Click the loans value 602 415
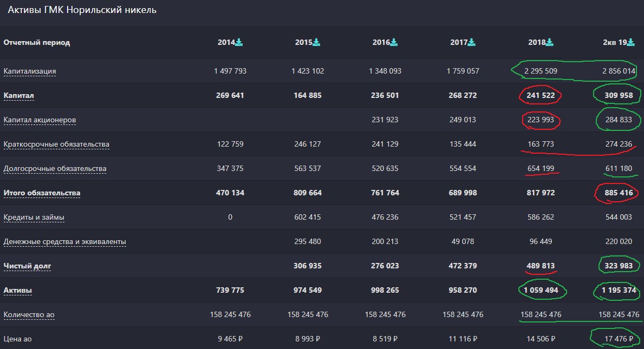644x349 pixels. click(x=308, y=217)
